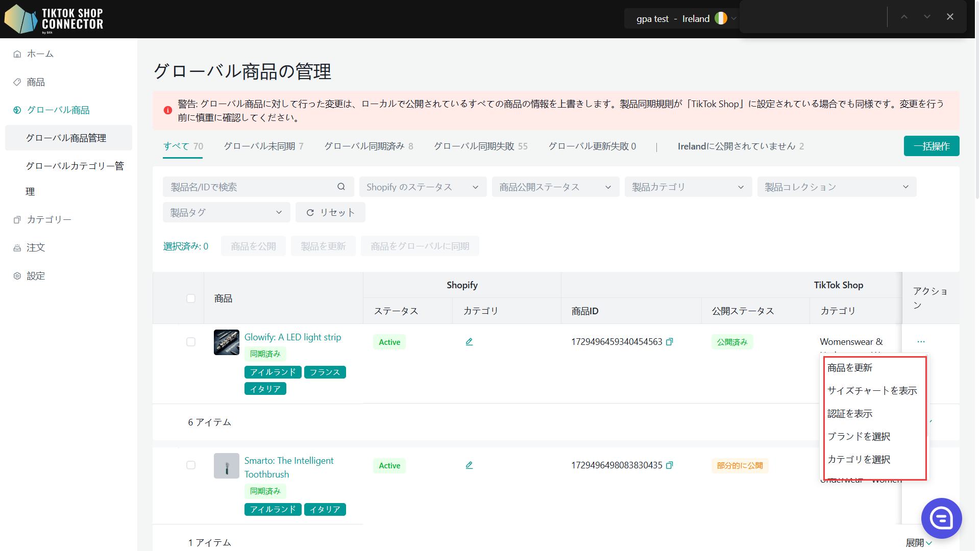Open Shopify のステータス dropdown
This screenshot has height=551, width=980.
(423, 187)
